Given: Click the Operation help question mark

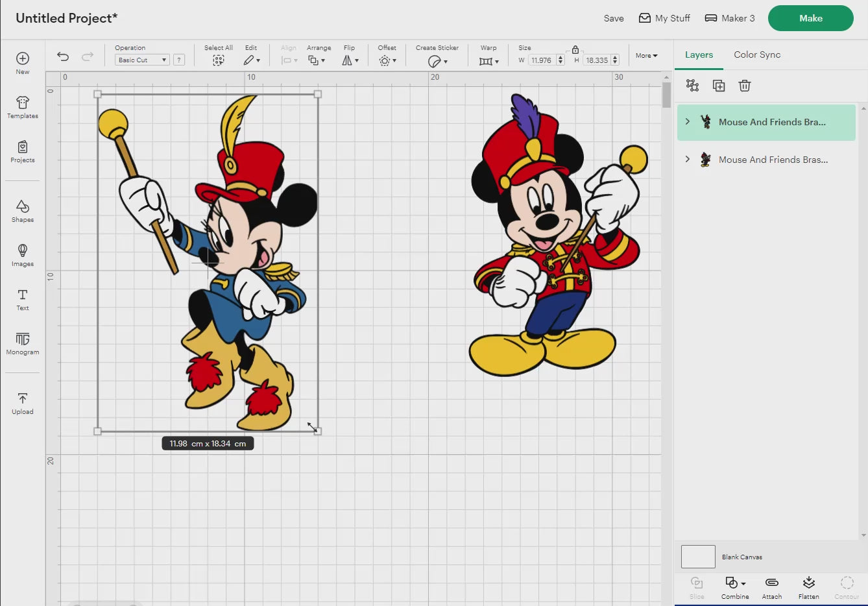Looking at the screenshot, I should pyautogui.click(x=179, y=60).
